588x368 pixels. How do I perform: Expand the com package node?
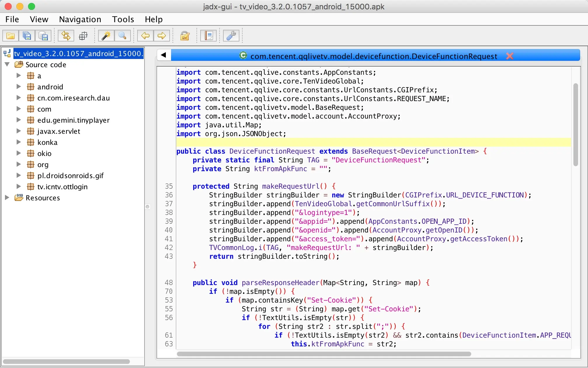coord(19,109)
